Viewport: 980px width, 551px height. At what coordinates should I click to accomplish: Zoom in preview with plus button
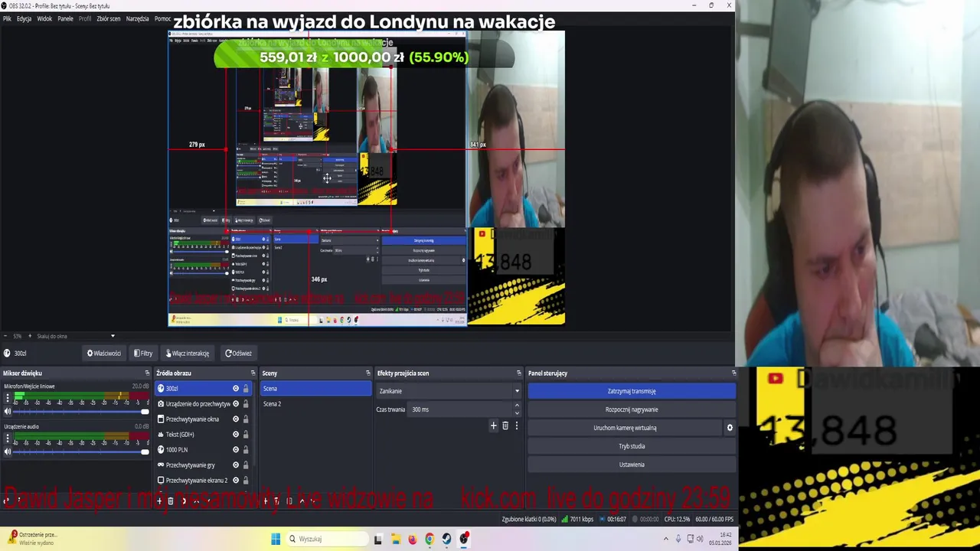point(29,336)
